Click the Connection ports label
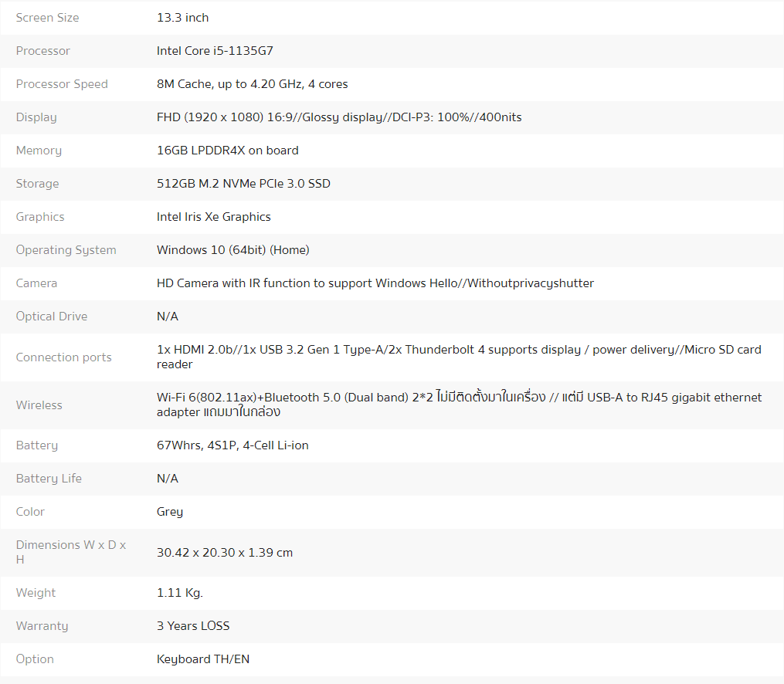This screenshot has width=784, height=684. tap(64, 357)
